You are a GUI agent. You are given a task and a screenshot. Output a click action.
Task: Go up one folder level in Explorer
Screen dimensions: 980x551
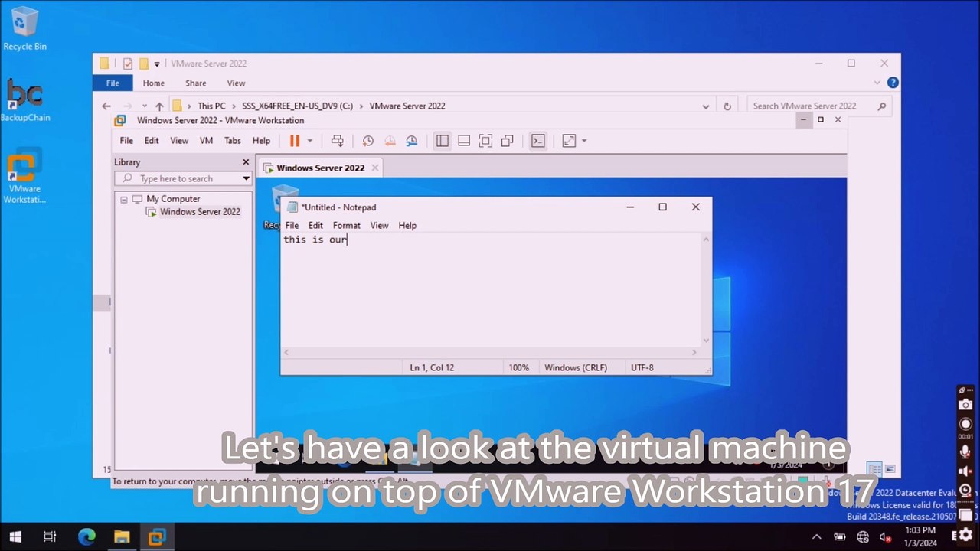point(159,106)
